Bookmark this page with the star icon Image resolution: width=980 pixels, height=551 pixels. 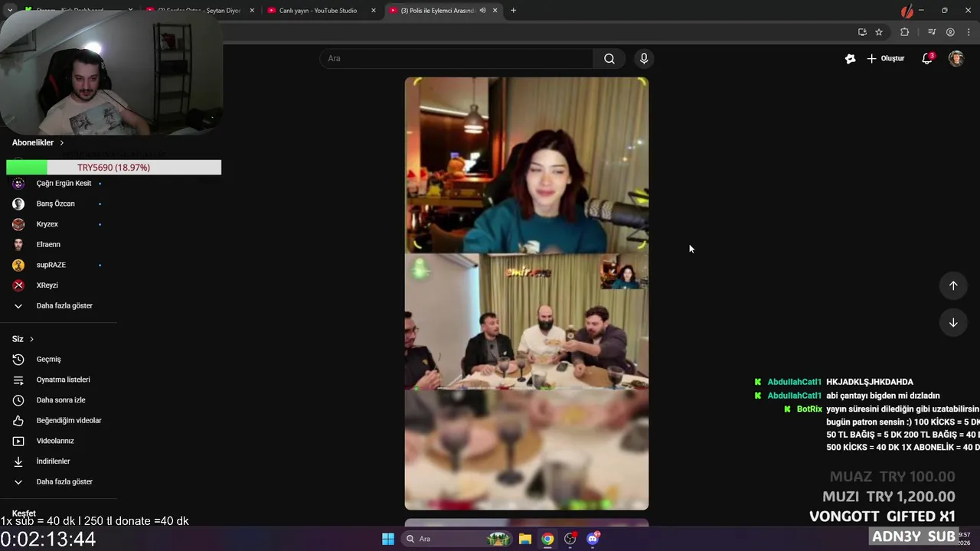coord(879,32)
